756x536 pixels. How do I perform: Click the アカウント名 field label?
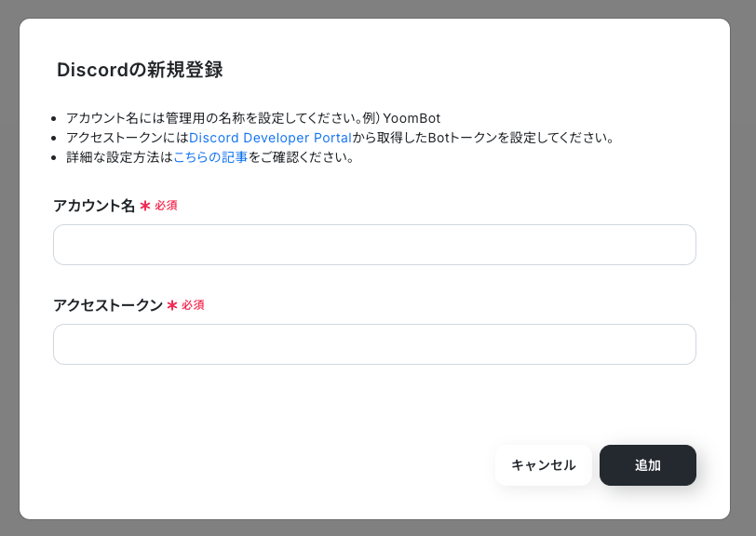point(94,206)
